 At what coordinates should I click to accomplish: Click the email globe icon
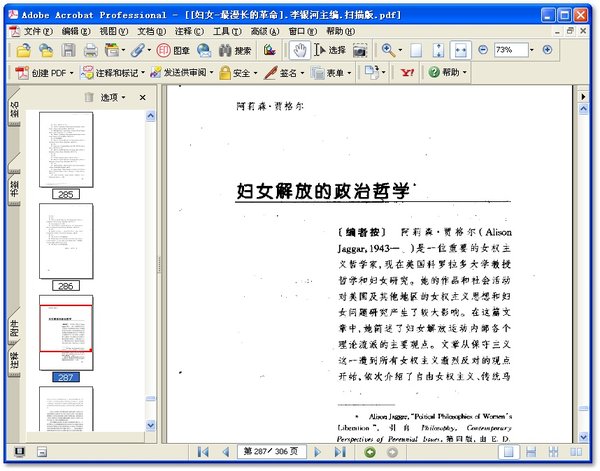[204, 50]
